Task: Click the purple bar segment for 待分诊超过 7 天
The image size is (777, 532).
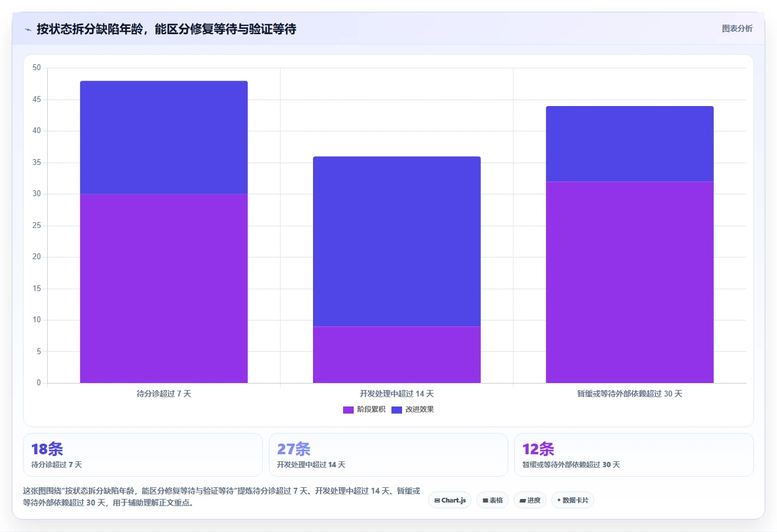Action: click(x=164, y=288)
